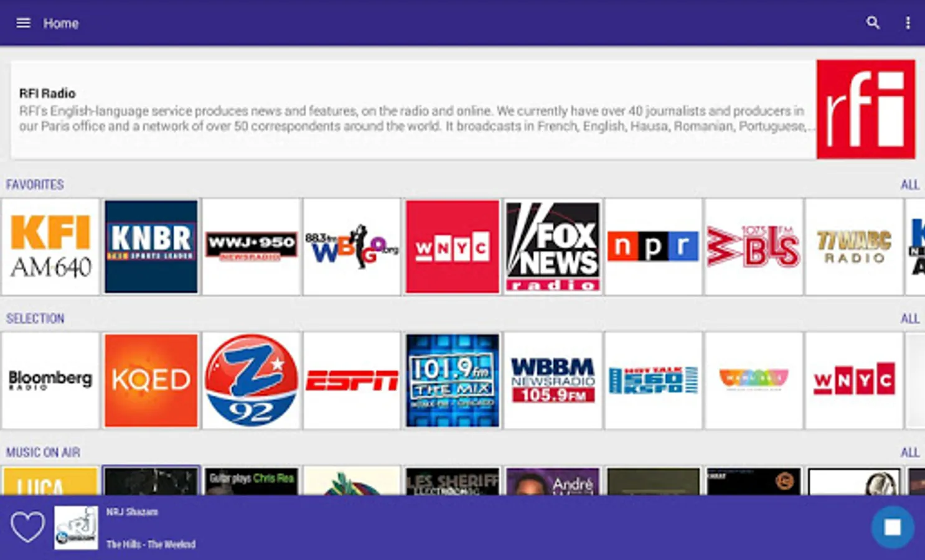Play WBLS 107.5 station
The height and width of the screenshot is (560, 925).
754,246
